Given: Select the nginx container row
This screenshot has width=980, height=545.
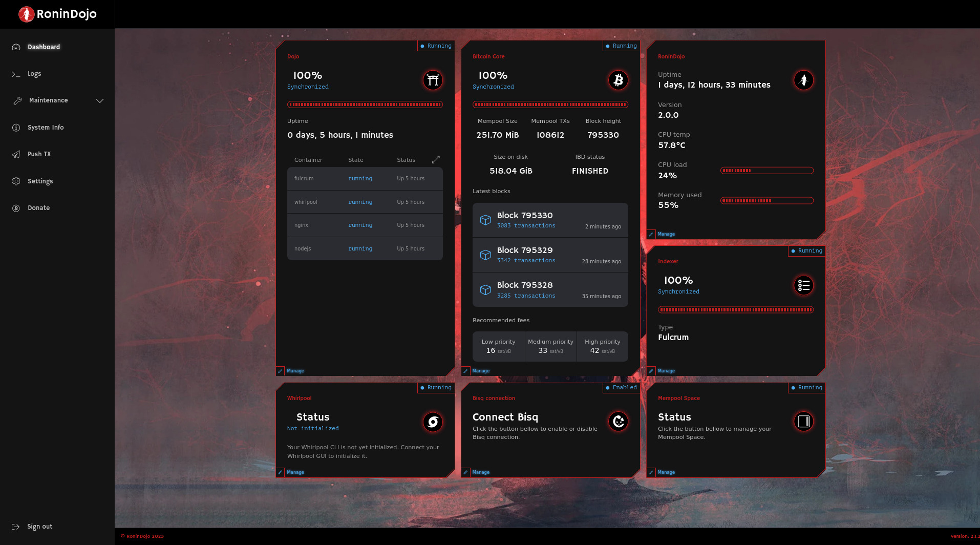Looking at the screenshot, I should [365, 225].
